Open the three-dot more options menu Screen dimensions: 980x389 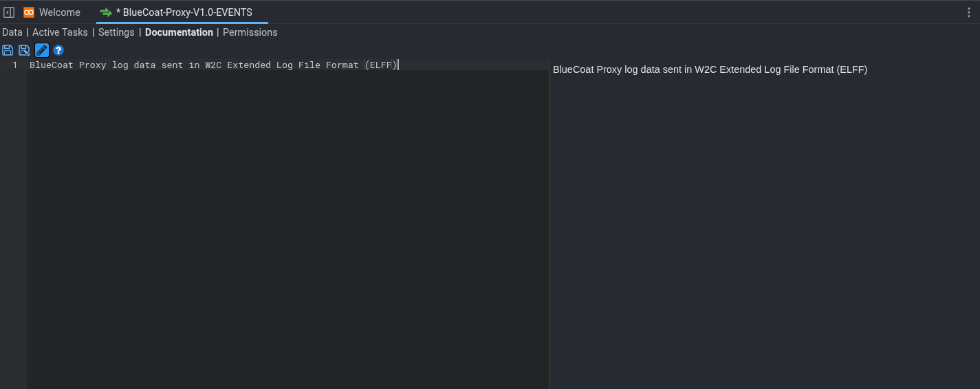[x=969, y=12]
